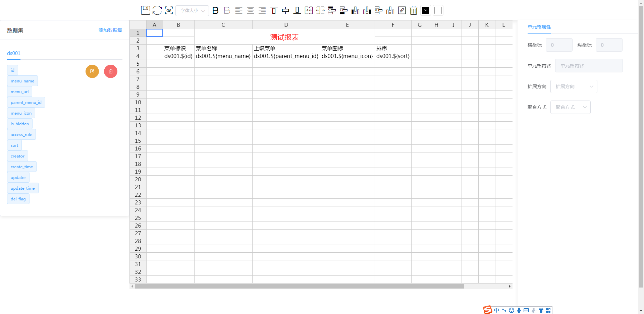Apply bold with the heavy B icon
This screenshot has height=314, width=644.
tap(215, 10)
